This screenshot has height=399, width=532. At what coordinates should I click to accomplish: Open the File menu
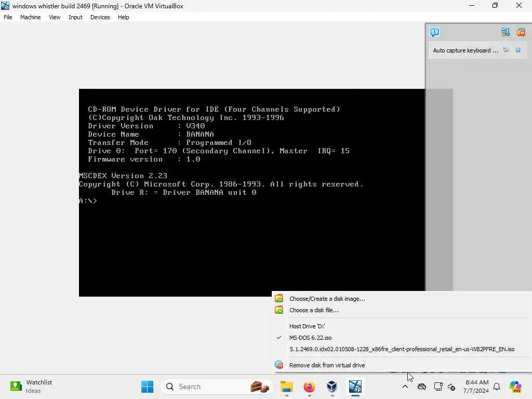(8, 17)
